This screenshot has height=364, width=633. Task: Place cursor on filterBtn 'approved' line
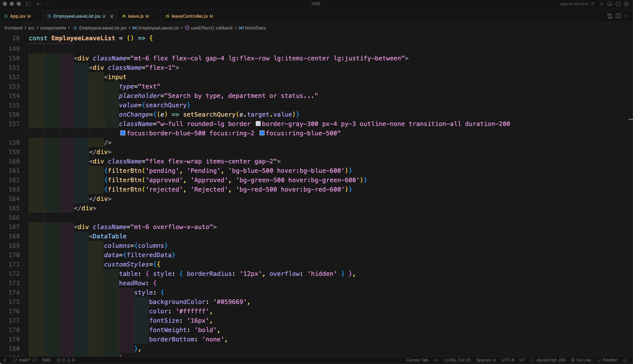pos(236,180)
